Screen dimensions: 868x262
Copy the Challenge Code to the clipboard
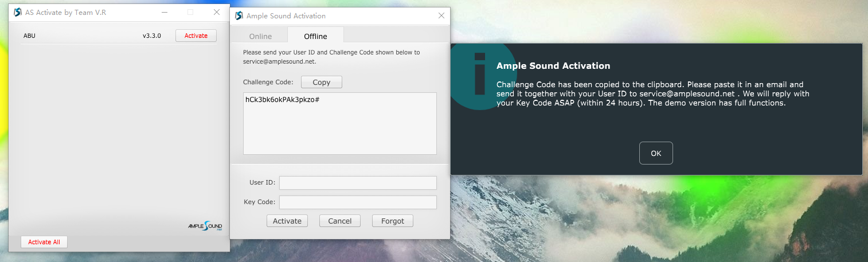(x=321, y=82)
